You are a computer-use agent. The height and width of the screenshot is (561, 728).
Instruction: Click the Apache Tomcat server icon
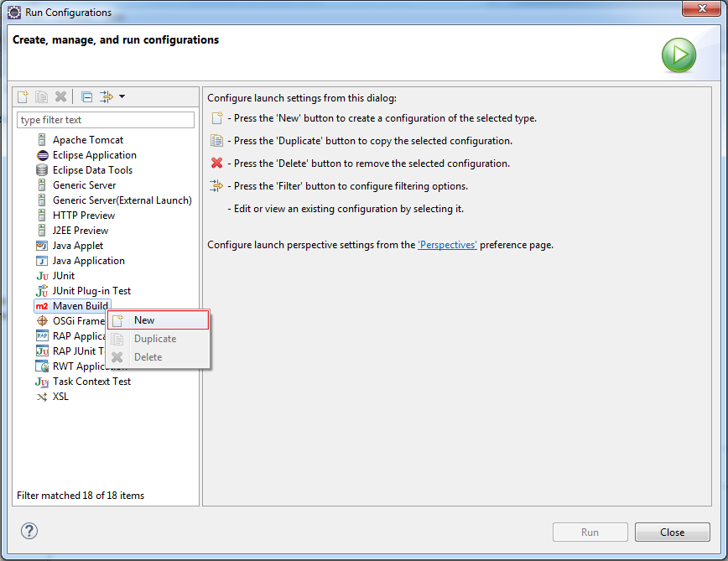coord(42,140)
